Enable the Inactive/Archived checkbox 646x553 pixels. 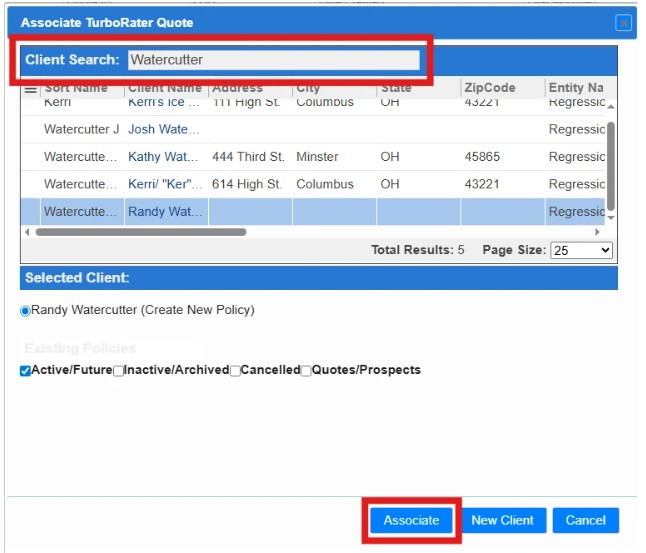[118, 370]
